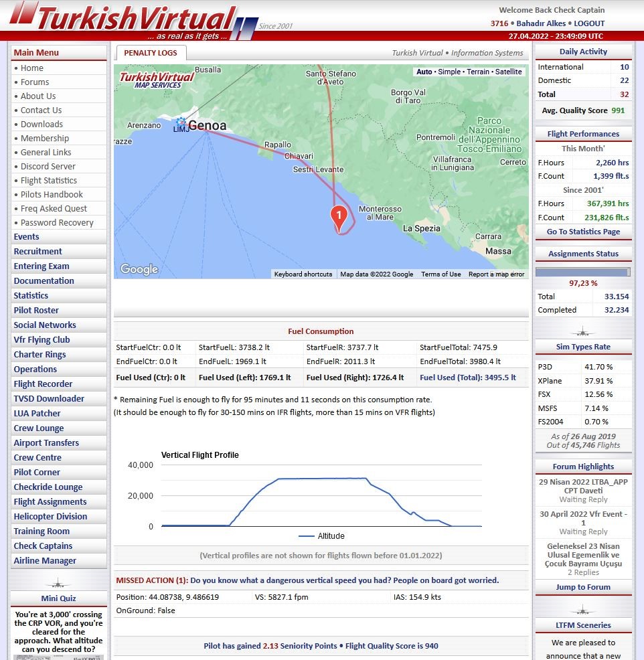Viewport: 644px width, 660px height.
Task: Go to About Us page
Action: point(38,96)
